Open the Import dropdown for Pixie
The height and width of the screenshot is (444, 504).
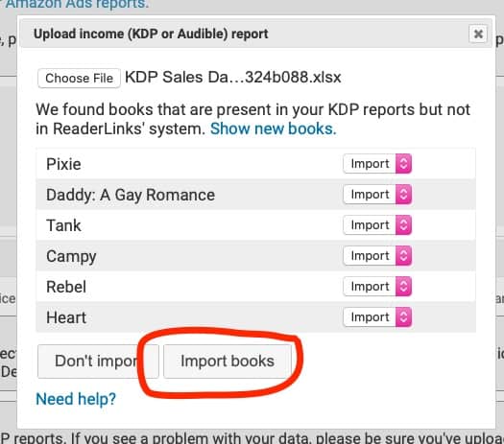click(x=377, y=164)
